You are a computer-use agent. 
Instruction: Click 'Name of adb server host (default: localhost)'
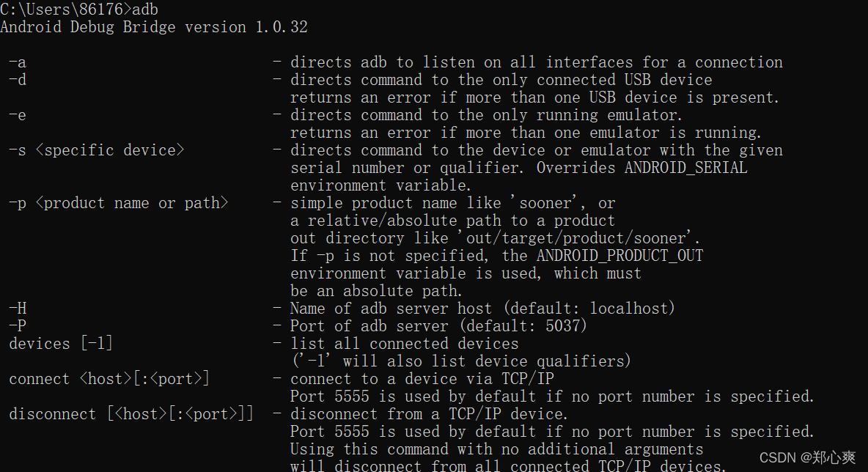tap(482, 309)
